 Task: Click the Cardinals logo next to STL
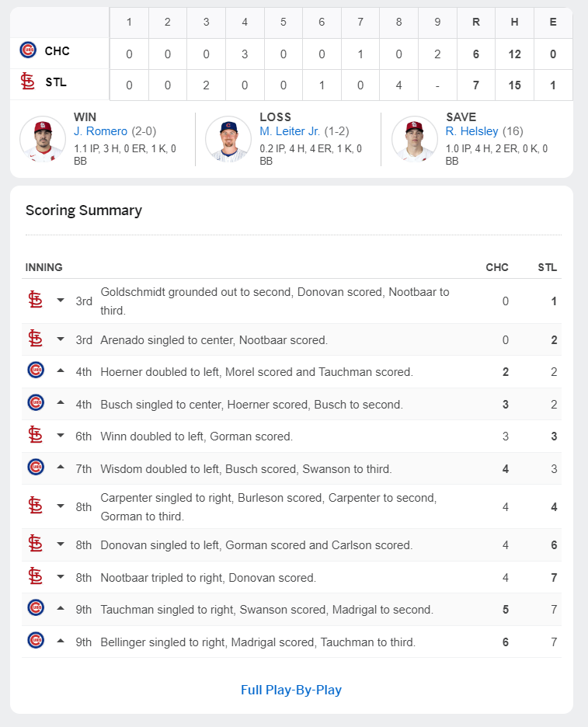(x=28, y=81)
